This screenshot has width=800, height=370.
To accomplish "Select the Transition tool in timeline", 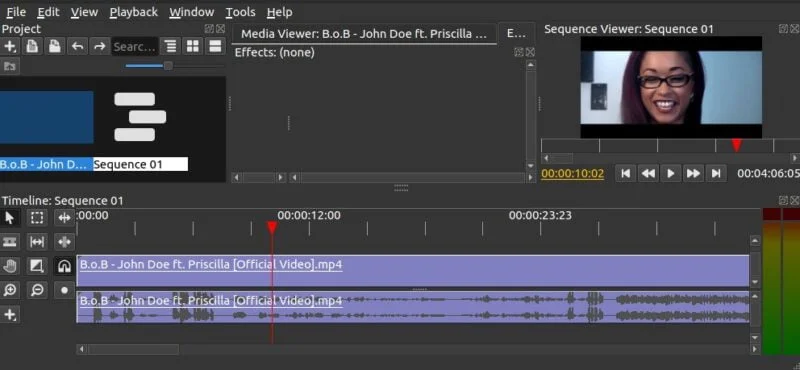I will coord(37,265).
